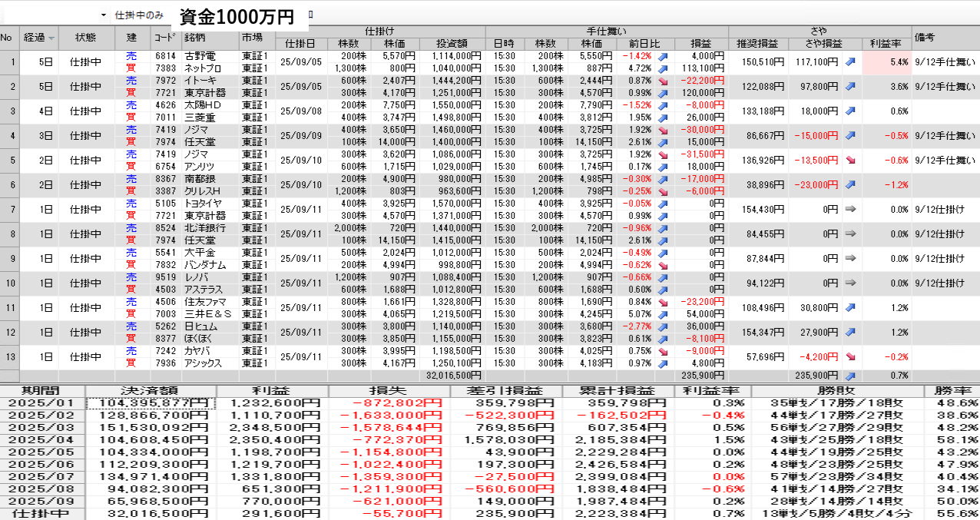Click the arrow beside 日ヒュム's -2.77% change
The image size is (980, 520).
(x=663, y=326)
